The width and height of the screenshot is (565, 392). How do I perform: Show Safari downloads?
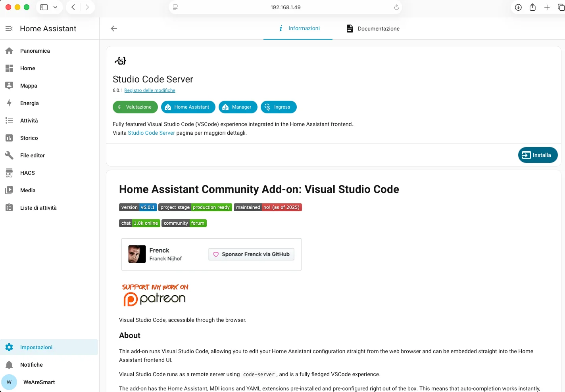coord(518,7)
